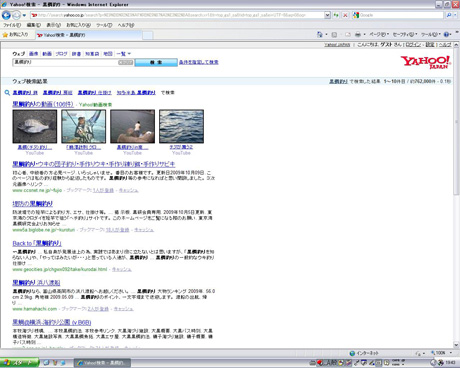Open the Back to「黒鯛釣り」result link
The image size is (460, 368).
tap(37, 243)
